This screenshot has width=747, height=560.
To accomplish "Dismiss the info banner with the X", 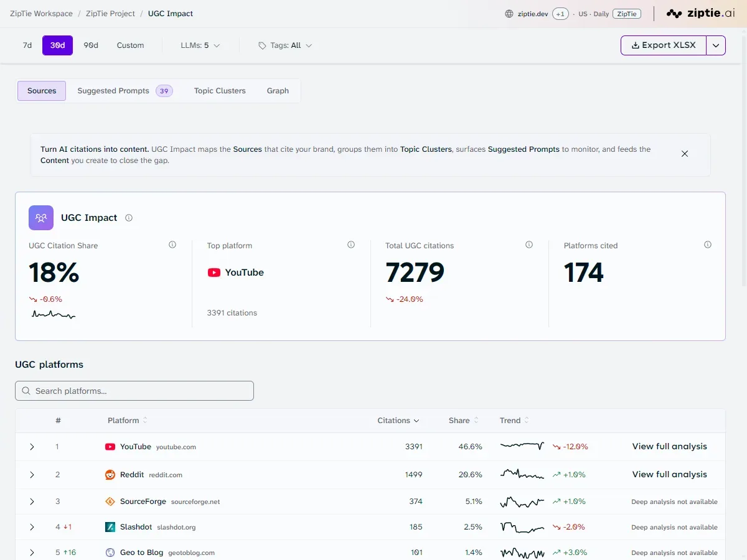I will point(685,154).
